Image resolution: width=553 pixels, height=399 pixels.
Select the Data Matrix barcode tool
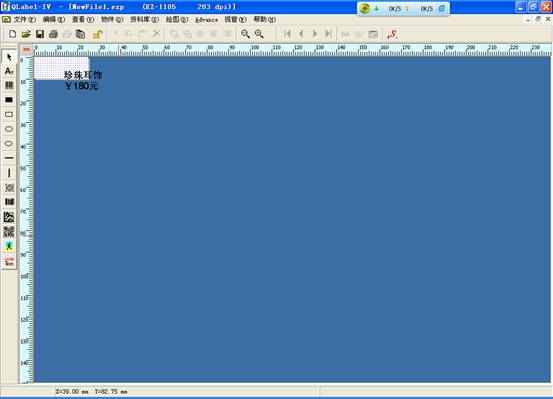click(x=9, y=217)
